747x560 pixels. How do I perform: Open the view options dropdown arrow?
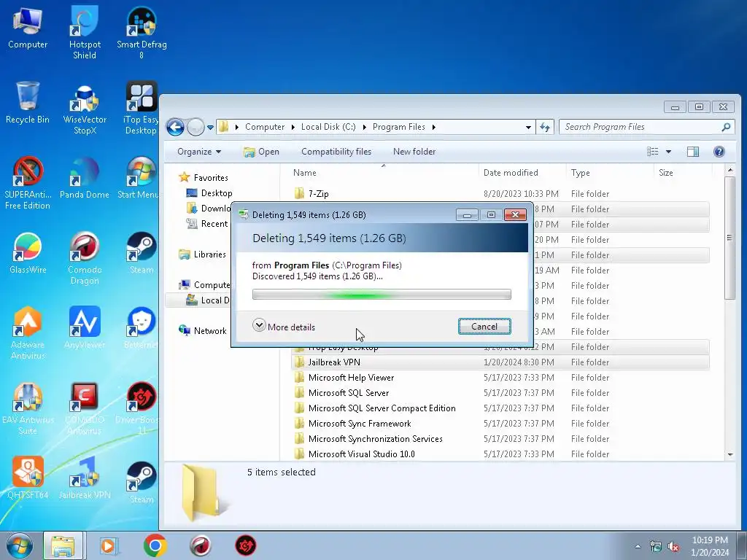coord(668,152)
